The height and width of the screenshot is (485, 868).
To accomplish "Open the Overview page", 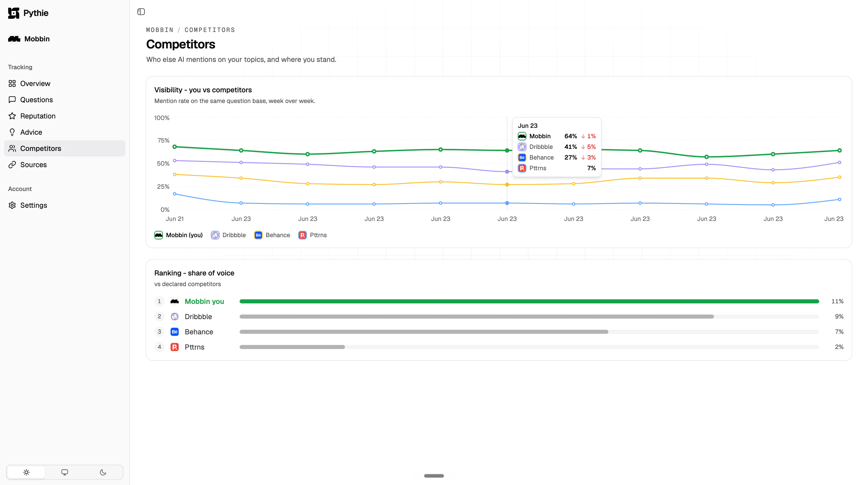I will click(65, 83).
